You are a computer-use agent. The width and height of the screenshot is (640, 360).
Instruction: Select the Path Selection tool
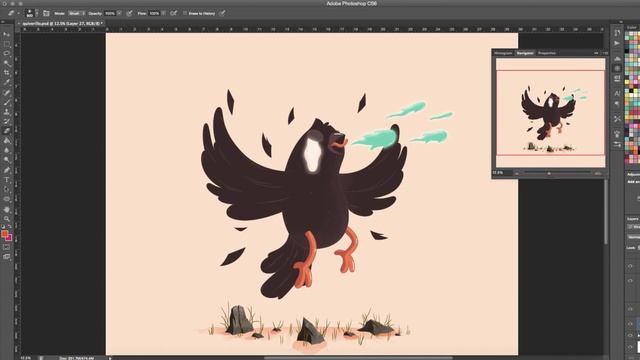click(x=7, y=189)
